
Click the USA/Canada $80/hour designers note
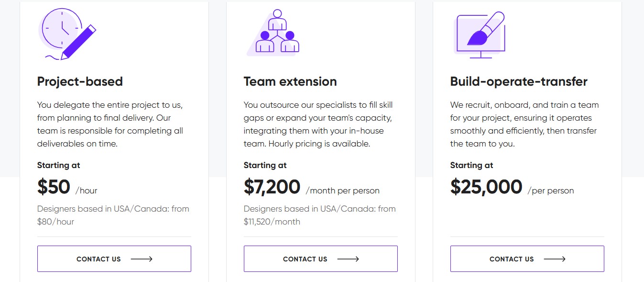point(113,215)
